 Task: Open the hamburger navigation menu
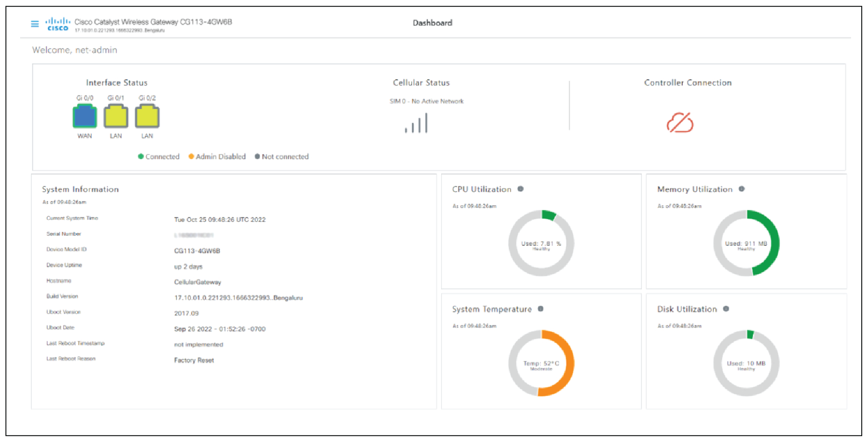(35, 24)
